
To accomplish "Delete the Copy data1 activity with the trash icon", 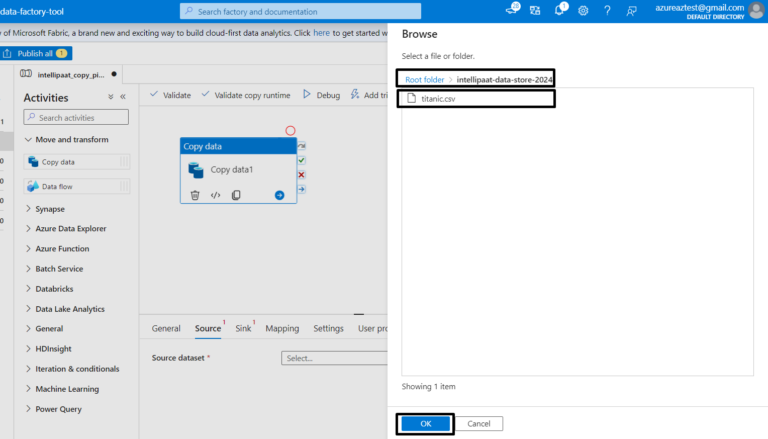I will 195,195.
